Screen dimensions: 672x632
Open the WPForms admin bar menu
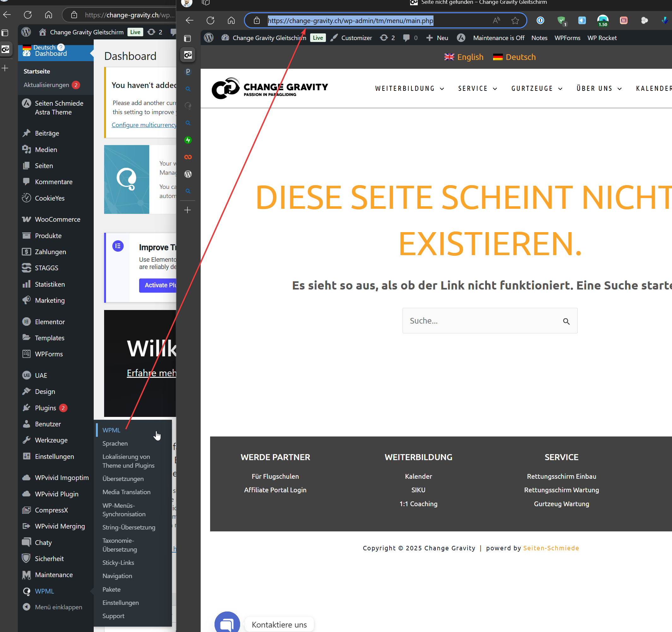pyautogui.click(x=567, y=38)
